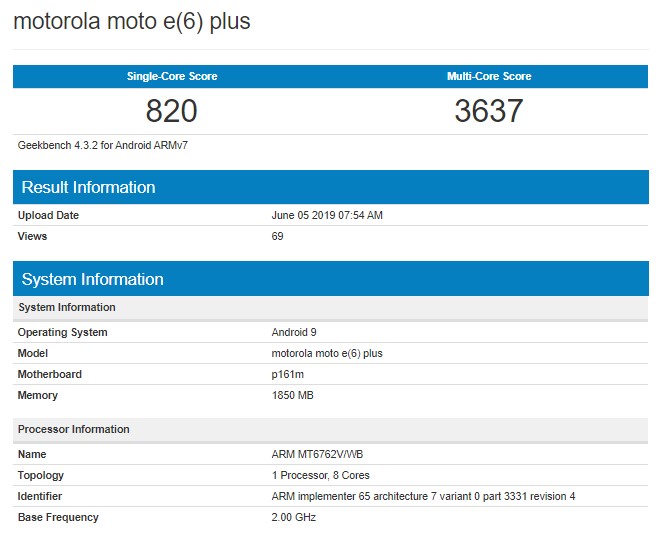The height and width of the screenshot is (537, 660).
Task: Click the Base Frequency value 2.00 GHz
Action: [294, 517]
